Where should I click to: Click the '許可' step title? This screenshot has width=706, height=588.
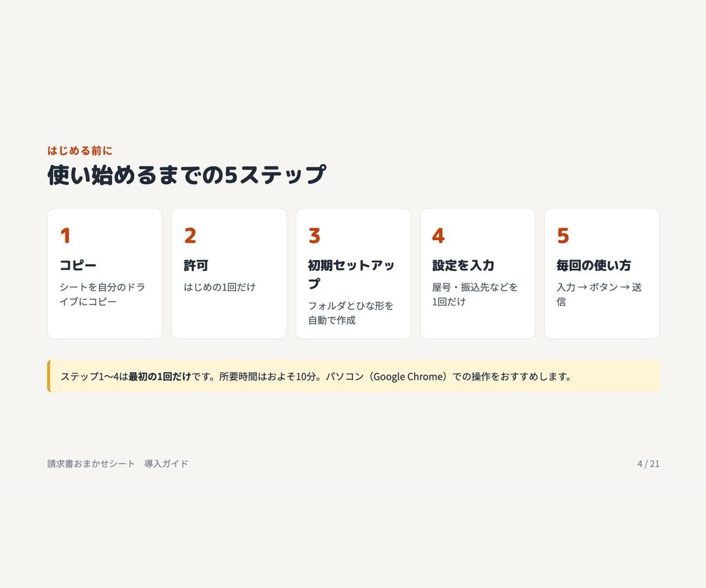(x=196, y=265)
